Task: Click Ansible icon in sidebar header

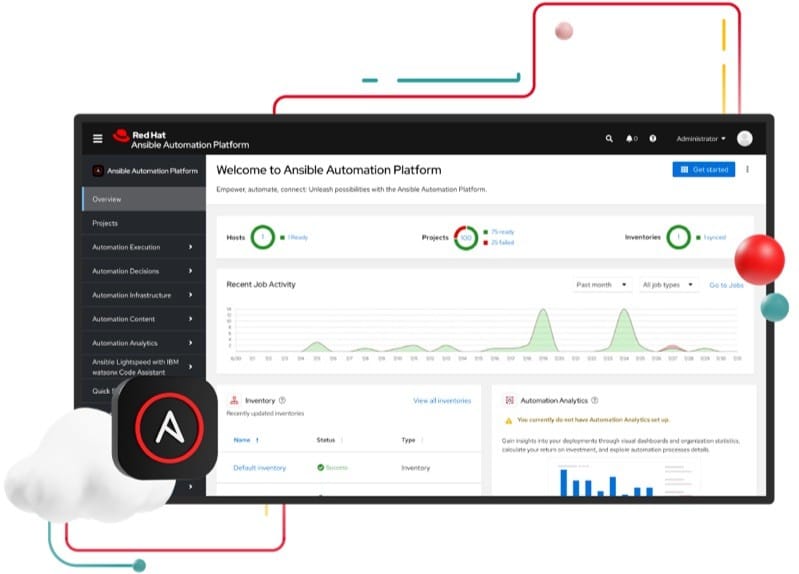Action: click(98, 171)
